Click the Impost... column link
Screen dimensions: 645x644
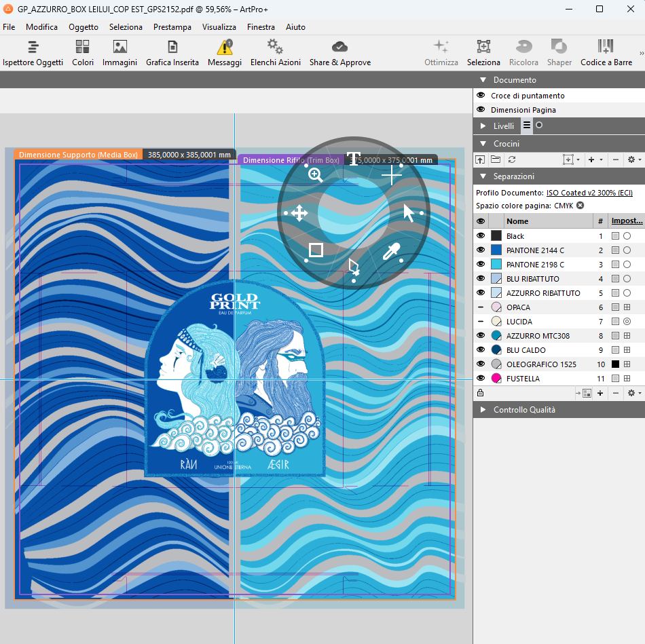[x=627, y=221]
